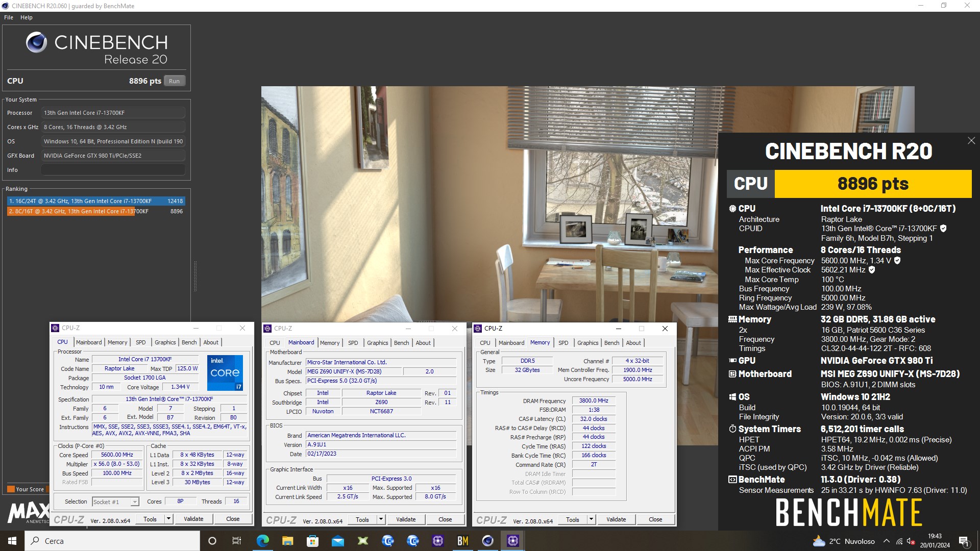Run the Cinebench CPU test
The width and height of the screenshot is (980, 551).
coord(175,81)
